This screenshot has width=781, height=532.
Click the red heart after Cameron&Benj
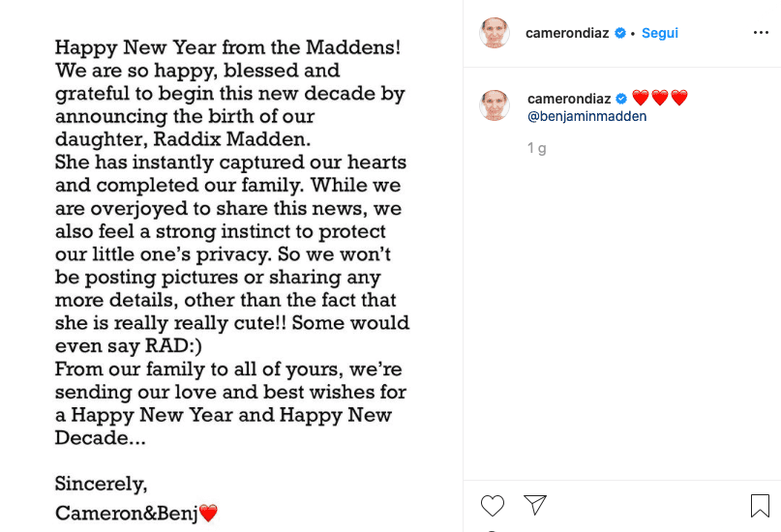pos(208,514)
